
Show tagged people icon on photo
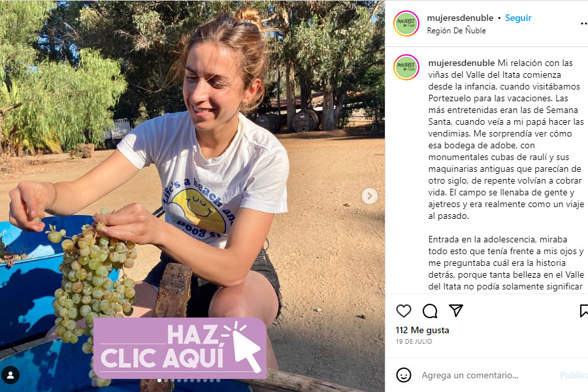click(10, 375)
